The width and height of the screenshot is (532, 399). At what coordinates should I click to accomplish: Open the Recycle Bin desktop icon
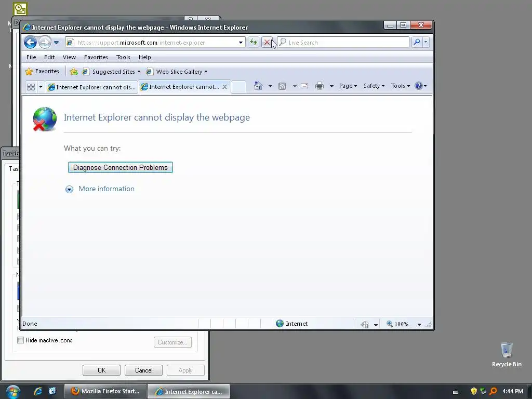(507, 354)
